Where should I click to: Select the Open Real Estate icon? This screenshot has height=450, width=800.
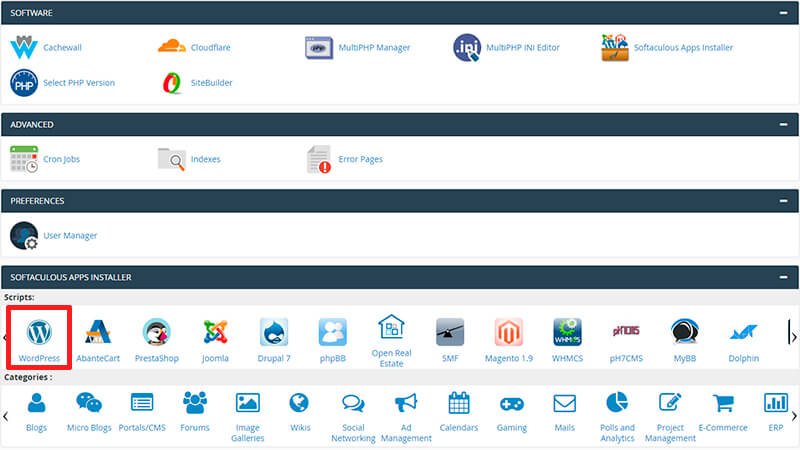point(391,327)
